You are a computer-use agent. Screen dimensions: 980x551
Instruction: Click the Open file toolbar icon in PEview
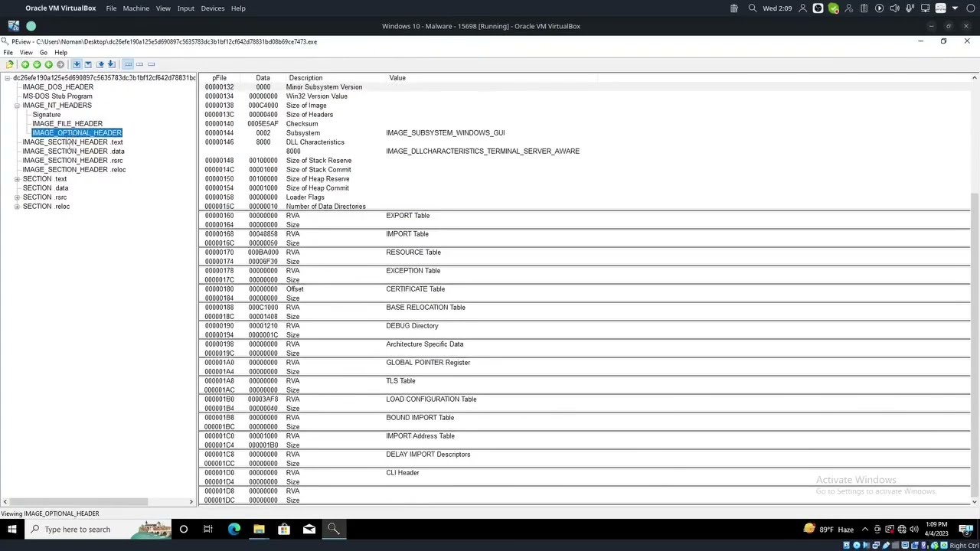(x=9, y=64)
